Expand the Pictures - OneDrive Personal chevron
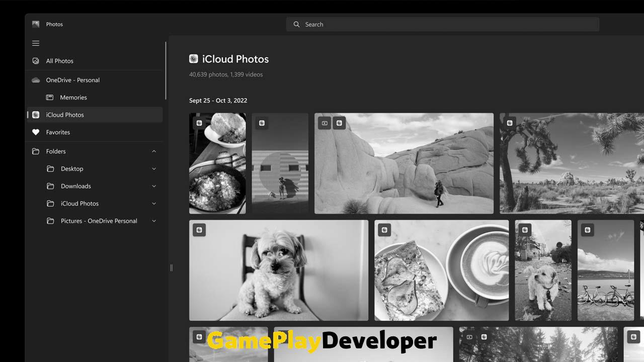The image size is (644, 362). point(154,221)
